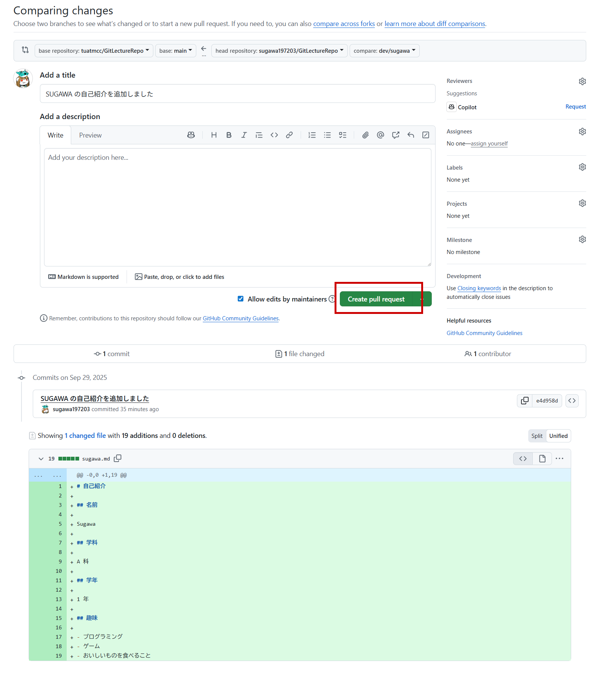Click the mention @ icon
The image size is (616, 687).
[380, 135]
